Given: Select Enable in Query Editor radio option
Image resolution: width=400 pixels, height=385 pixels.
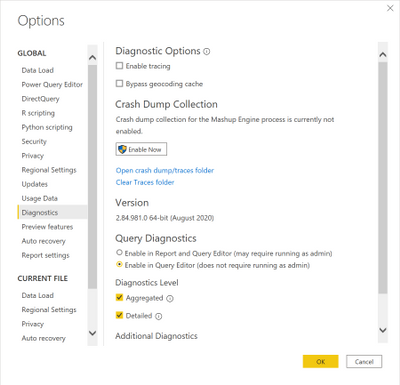Looking at the screenshot, I should click(119, 264).
